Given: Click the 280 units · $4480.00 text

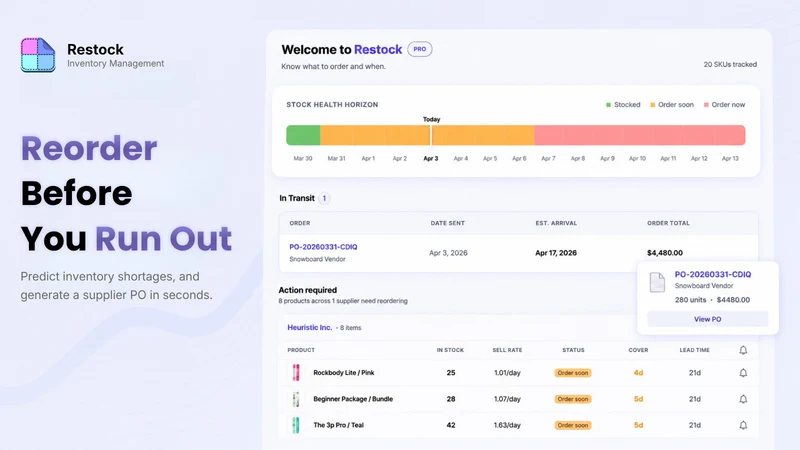Looking at the screenshot, I should (x=712, y=300).
